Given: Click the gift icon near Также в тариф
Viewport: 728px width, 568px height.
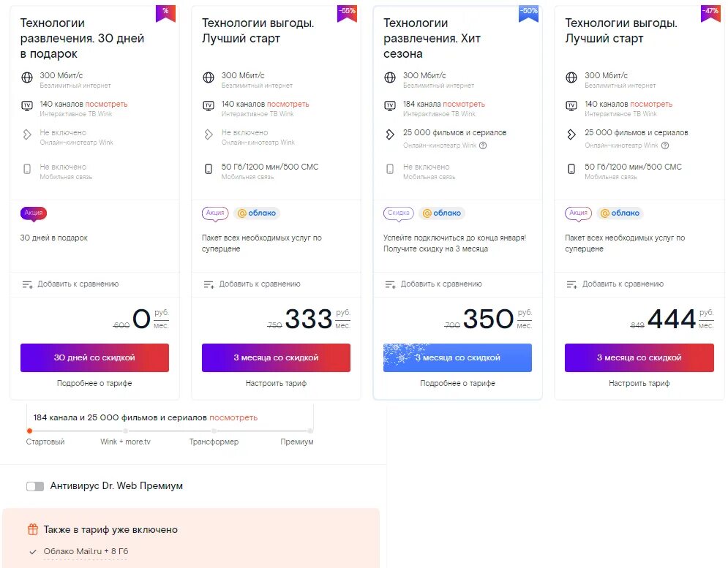Looking at the screenshot, I should tap(32, 529).
